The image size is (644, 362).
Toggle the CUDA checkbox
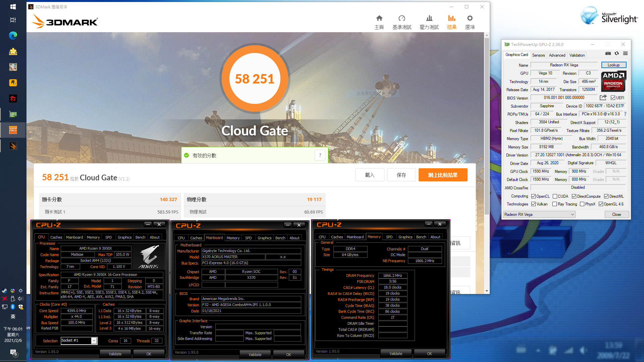(555, 196)
